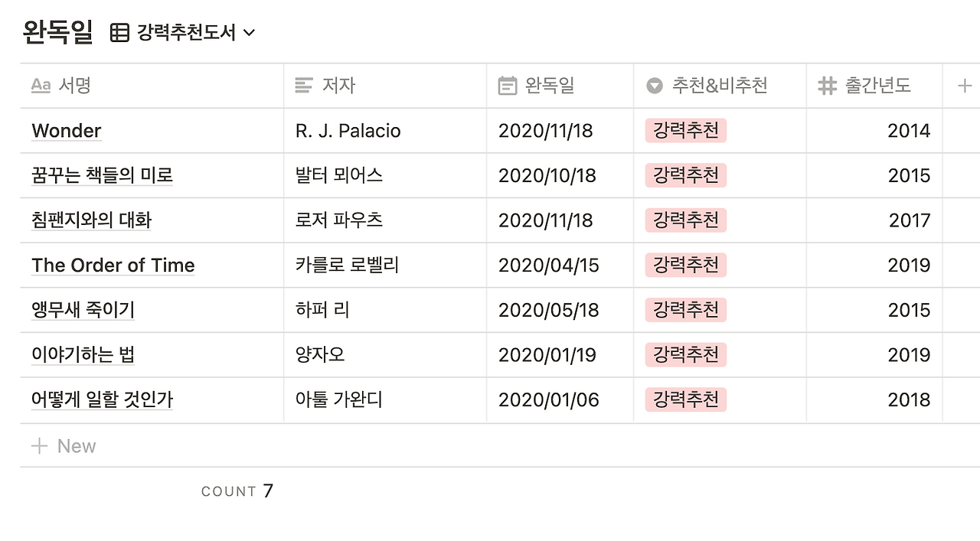This screenshot has width=980, height=541.
Task: Select the 2020/04/15 date cell
Action: point(548,266)
